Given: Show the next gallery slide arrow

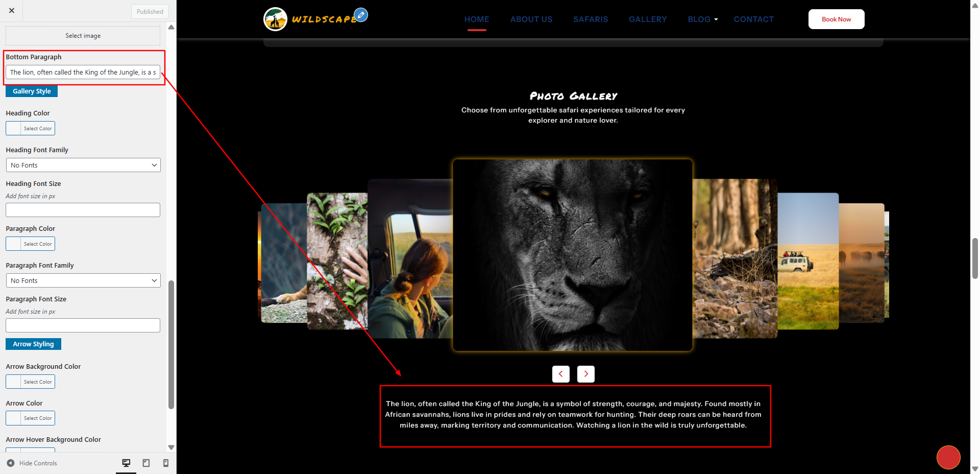Looking at the screenshot, I should point(586,374).
